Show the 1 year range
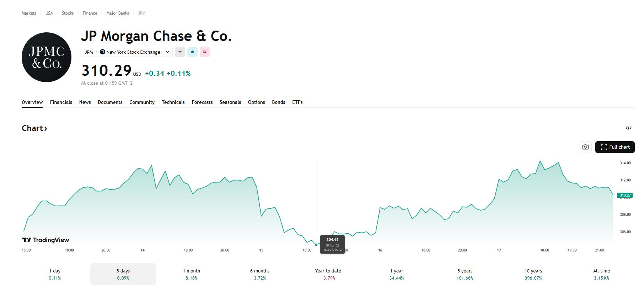644x297 pixels. [x=397, y=274]
